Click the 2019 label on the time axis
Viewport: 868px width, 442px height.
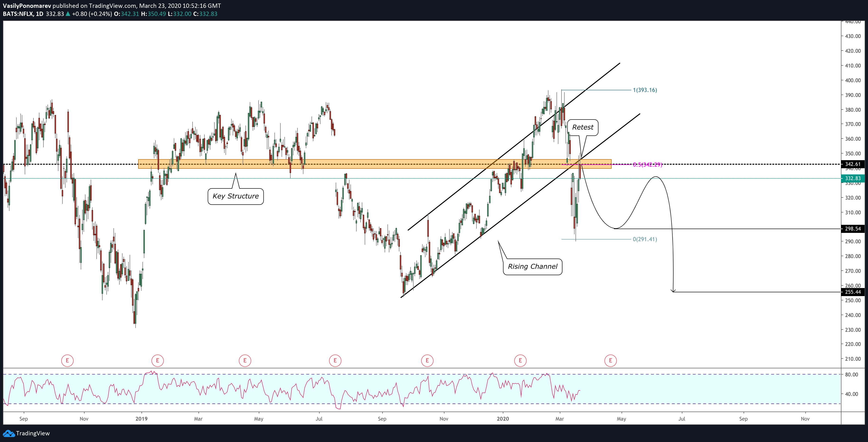[142, 419]
